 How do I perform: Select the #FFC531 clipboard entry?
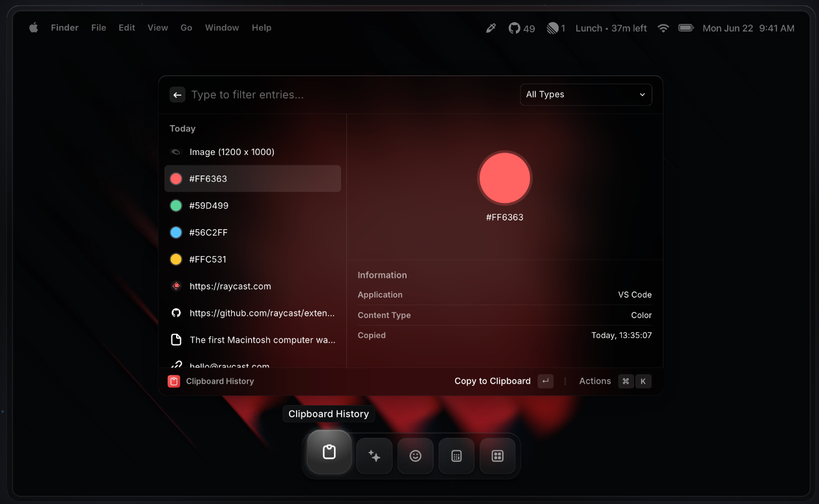pos(253,260)
